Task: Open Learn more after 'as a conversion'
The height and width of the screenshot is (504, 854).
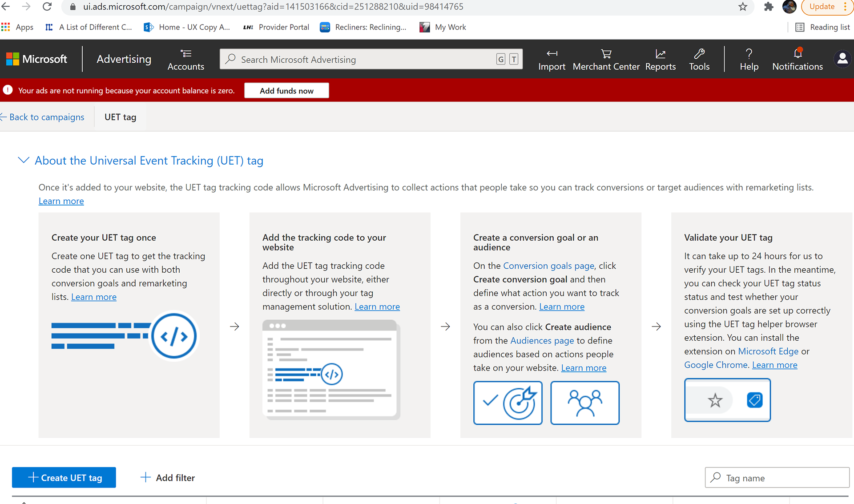Action: [562, 306]
